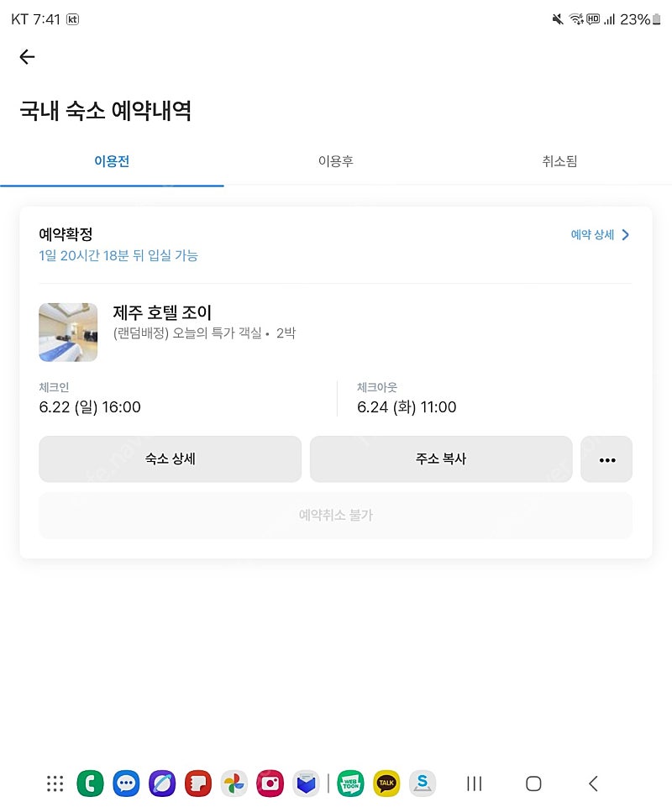Screen dimensions: 672x807
Task: Tap the 주소 복사 button
Action: click(441, 459)
